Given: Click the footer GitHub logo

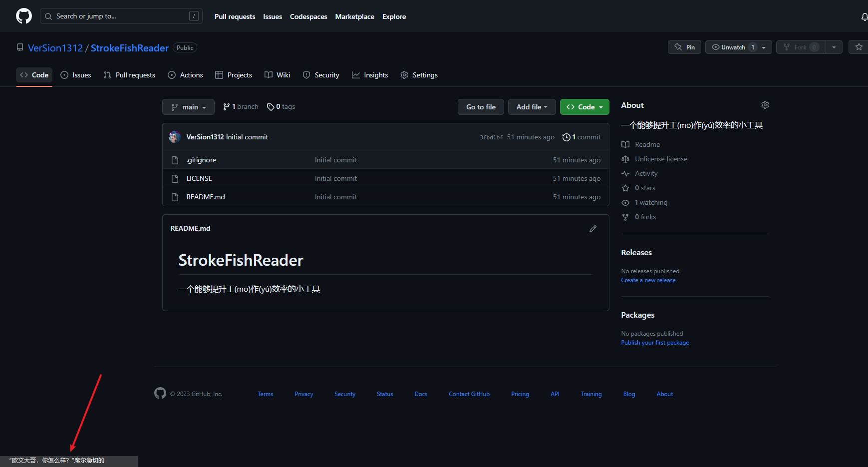Looking at the screenshot, I should tap(160, 394).
